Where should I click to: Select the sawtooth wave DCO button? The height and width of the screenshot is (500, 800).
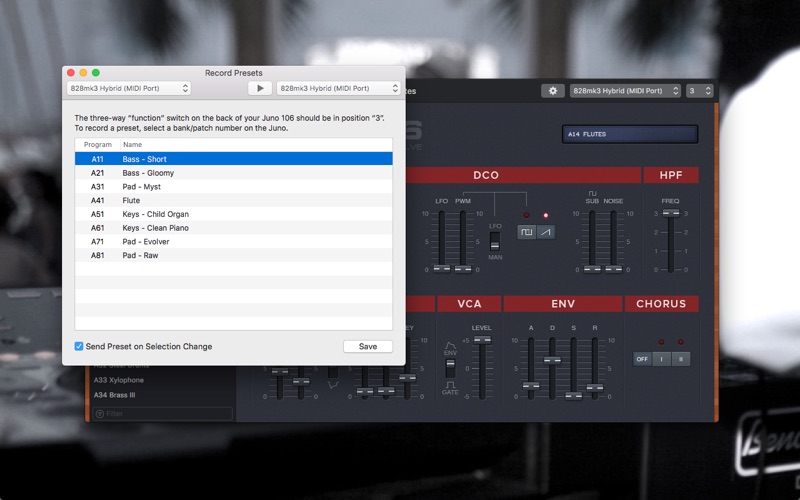point(545,232)
